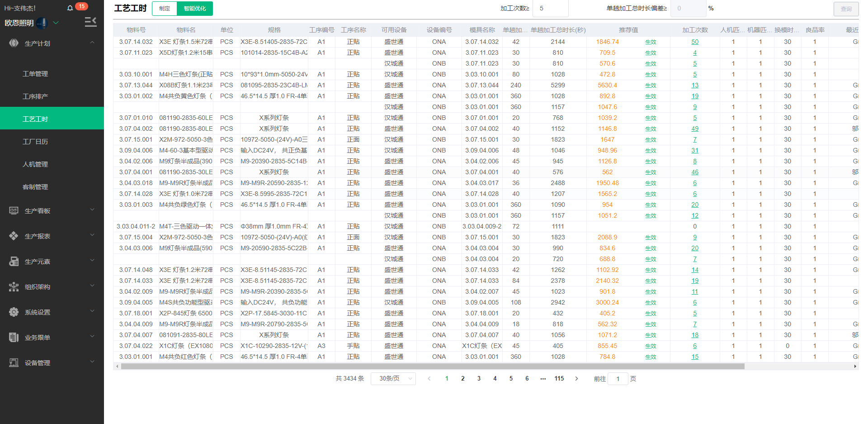Viewport: 868px width, 424px height.
Task: Click 生效 in row 3.07.14.032
Action: (x=651, y=42)
